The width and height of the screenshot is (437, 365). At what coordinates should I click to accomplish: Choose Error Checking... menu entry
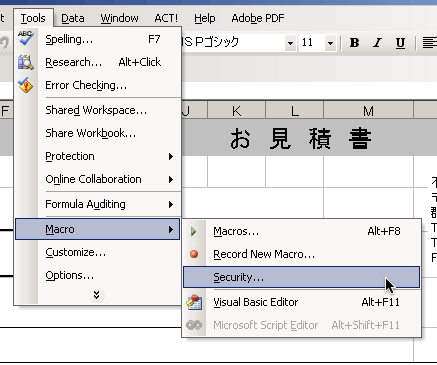point(97,85)
